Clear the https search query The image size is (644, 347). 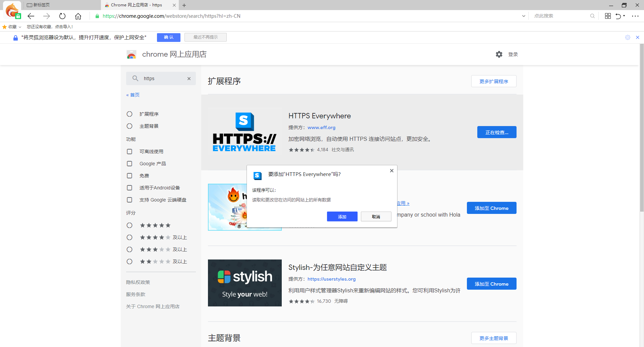tap(189, 78)
